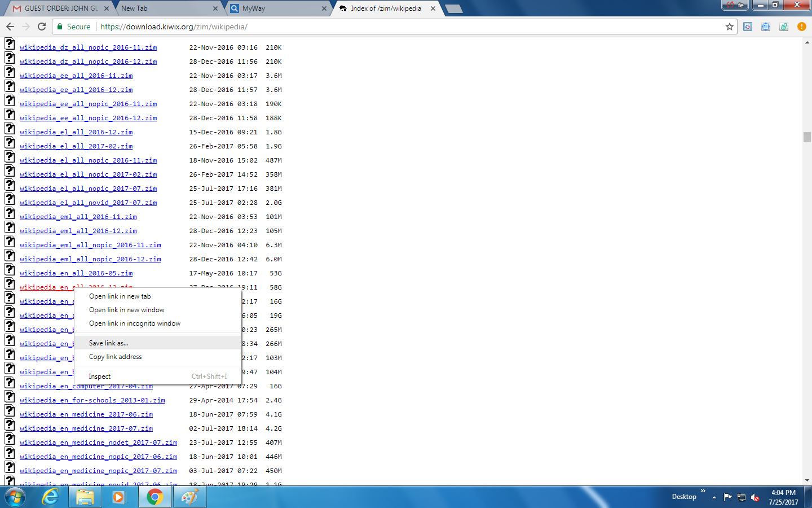Open wikipedia_ee_all_2016-12.zim link
Image resolution: width=812 pixels, height=508 pixels.
pos(76,90)
